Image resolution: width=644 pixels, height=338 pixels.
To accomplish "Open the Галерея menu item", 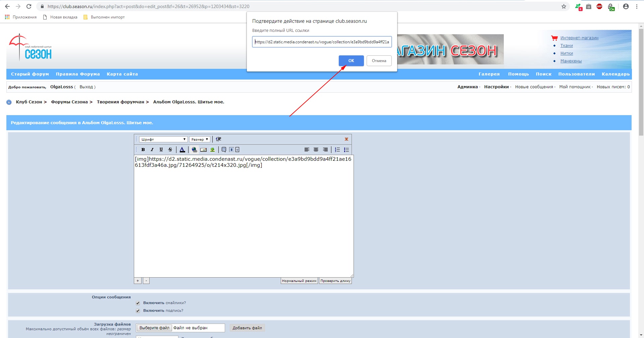I will pos(489,74).
